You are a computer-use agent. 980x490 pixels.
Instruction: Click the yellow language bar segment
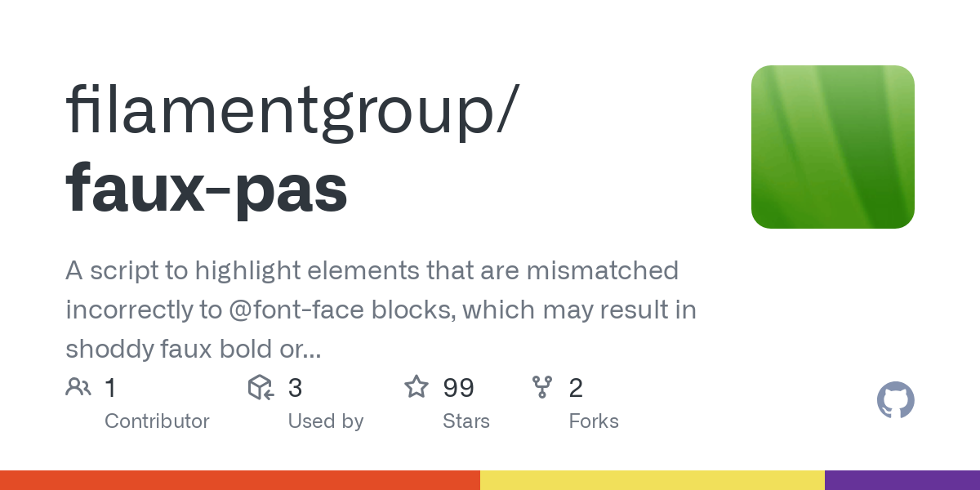point(653,480)
